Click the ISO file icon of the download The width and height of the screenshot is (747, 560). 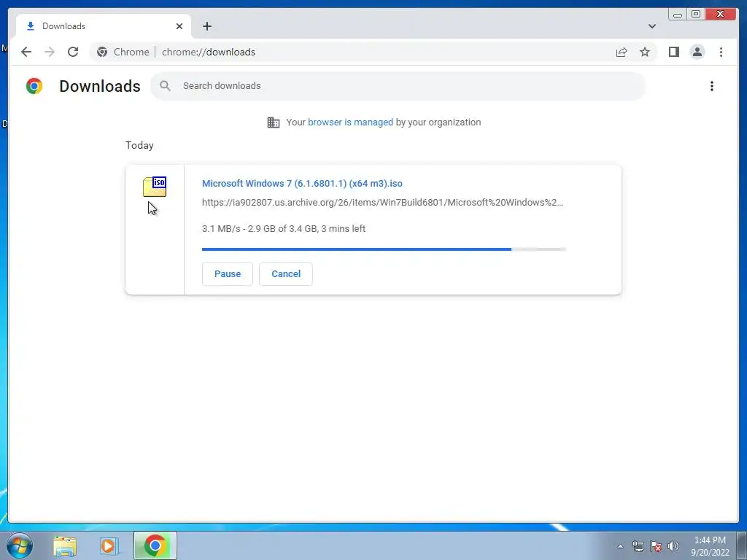tap(155, 187)
